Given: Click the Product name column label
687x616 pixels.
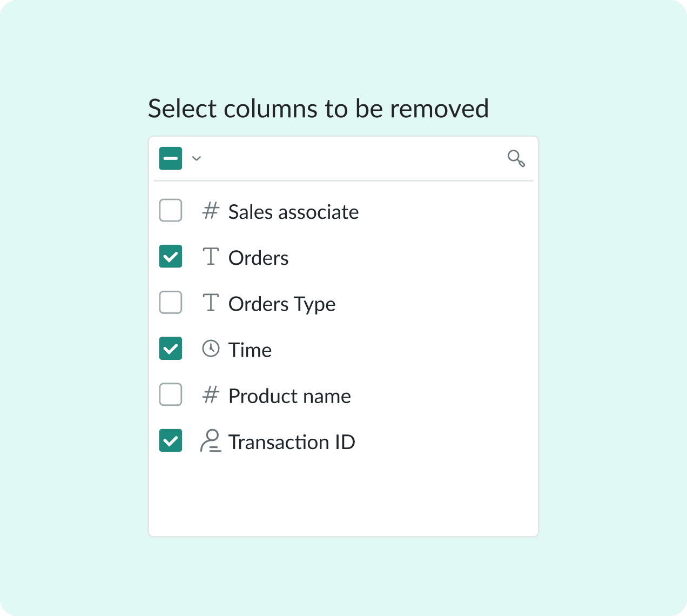Looking at the screenshot, I should tap(289, 396).
